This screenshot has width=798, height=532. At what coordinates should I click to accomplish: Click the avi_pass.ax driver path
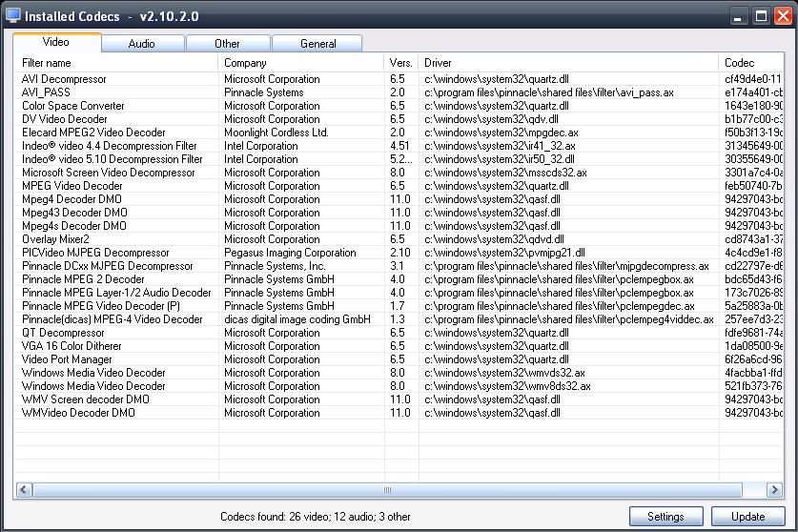pyautogui.click(x=549, y=92)
